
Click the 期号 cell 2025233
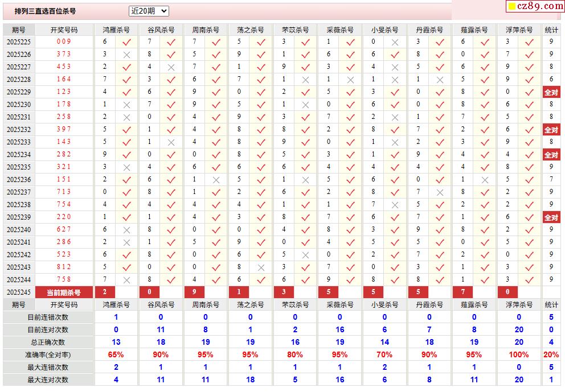click(19, 142)
